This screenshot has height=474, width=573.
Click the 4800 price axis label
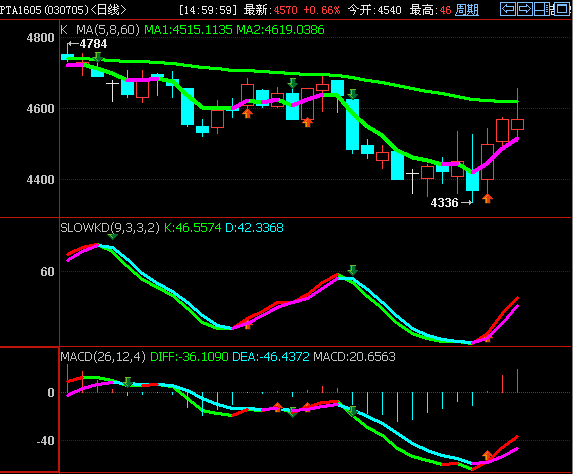tap(41, 38)
